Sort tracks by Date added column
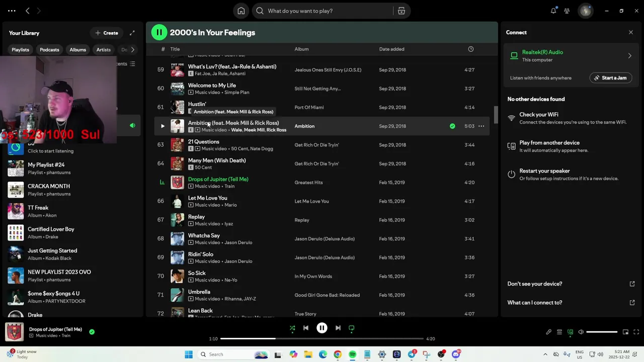Screen dimensions: 644x362 [x=391, y=49]
